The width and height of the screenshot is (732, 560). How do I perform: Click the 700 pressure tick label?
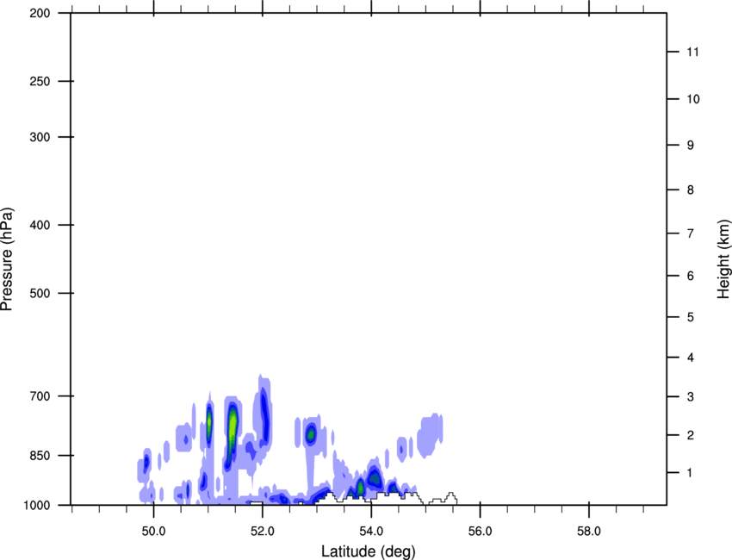[40, 396]
